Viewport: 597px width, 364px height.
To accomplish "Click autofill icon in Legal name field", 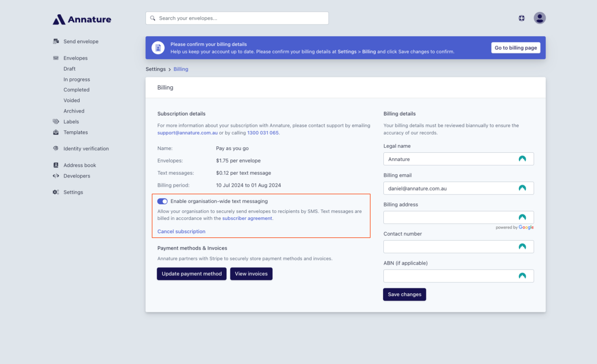I will [x=522, y=159].
